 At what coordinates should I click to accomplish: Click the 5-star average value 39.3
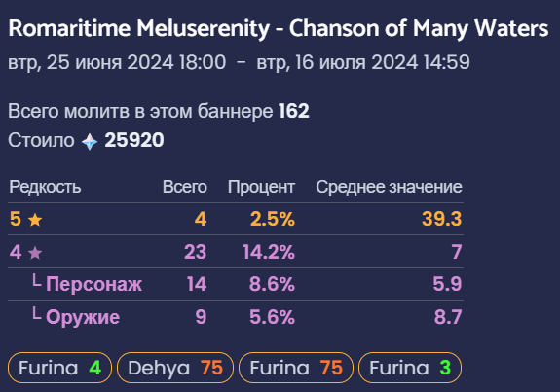click(442, 219)
